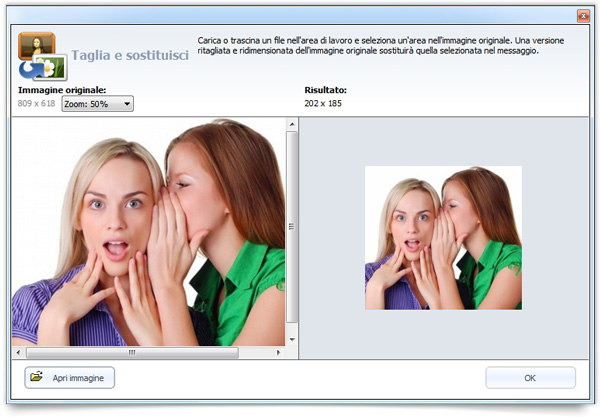
Task: Click the 202 x 185 result size text
Action: coord(325,103)
